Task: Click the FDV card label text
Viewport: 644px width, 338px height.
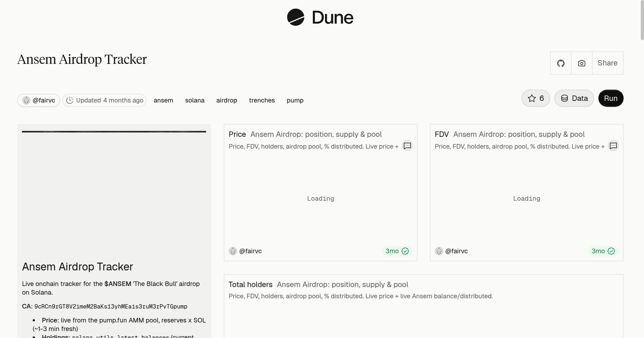Action: point(442,134)
